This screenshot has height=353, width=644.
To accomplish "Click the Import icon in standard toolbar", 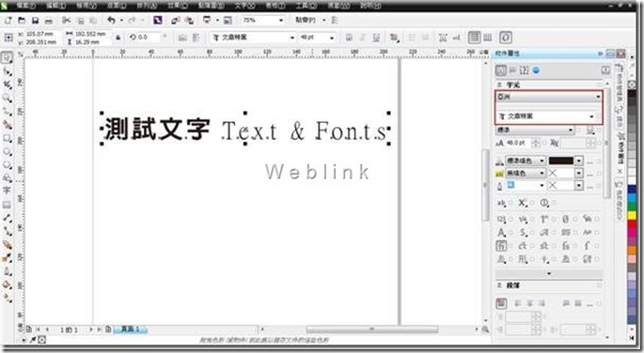I will [176, 20].
